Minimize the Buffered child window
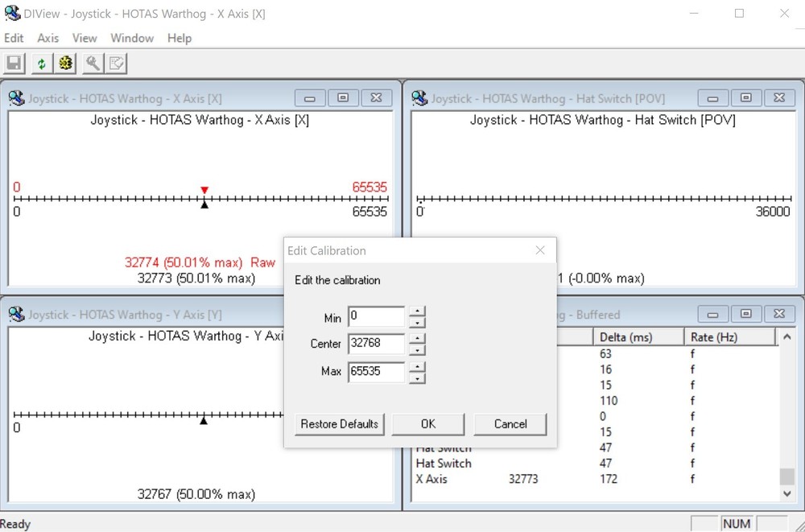805x532 pixels. (x=712, y=314)
